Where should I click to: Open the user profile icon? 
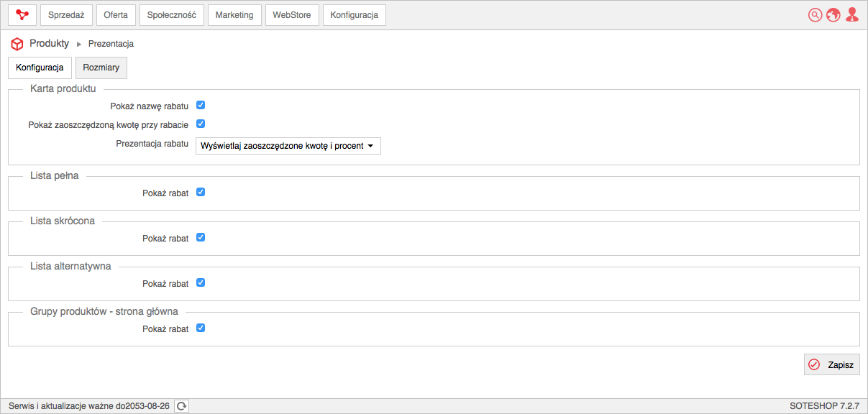(x=852, y=15)
